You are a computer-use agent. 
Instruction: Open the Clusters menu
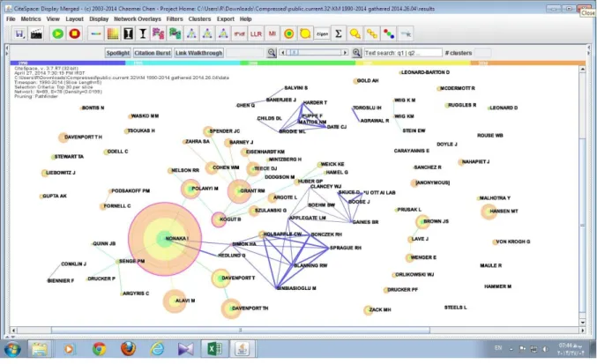[x=199, y=19]
